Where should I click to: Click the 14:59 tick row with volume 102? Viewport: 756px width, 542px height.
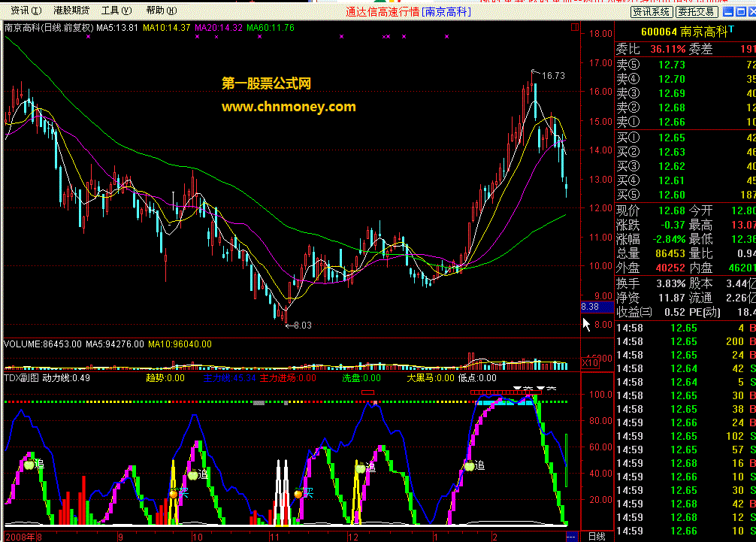click(x=685, y=436)
